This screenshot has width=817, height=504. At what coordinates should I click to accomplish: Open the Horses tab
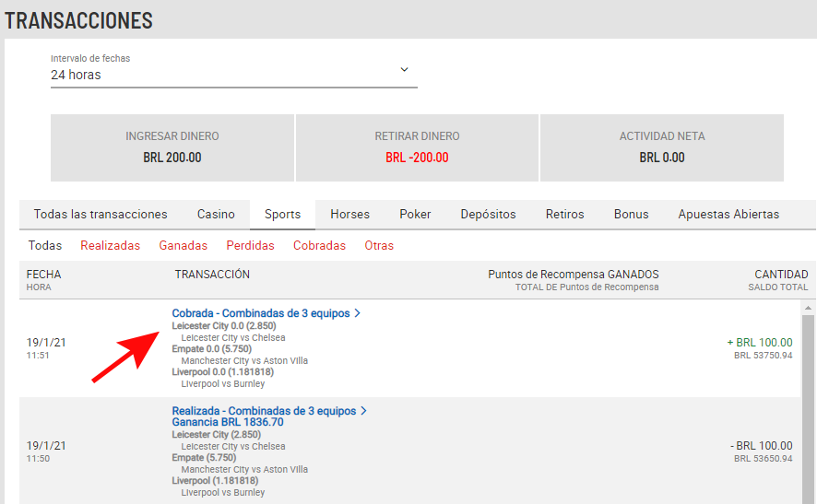(349, 214)
